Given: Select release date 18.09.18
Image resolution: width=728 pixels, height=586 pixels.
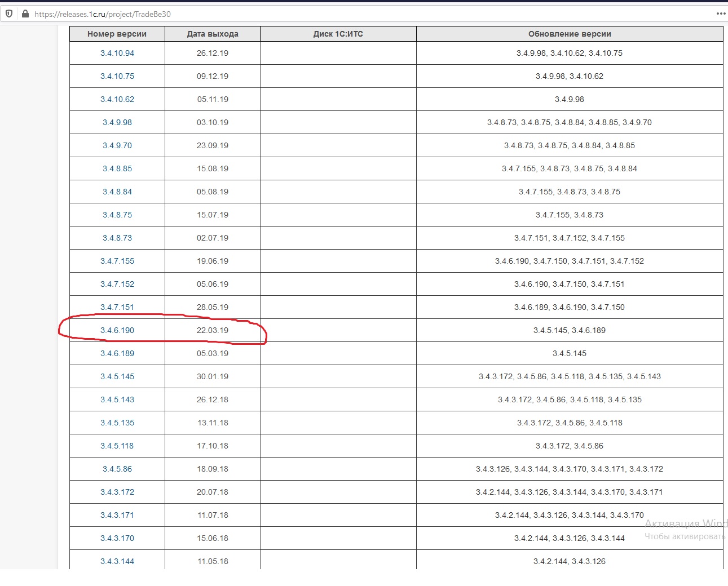Looking at the screenshot, I should pos(213,469).
